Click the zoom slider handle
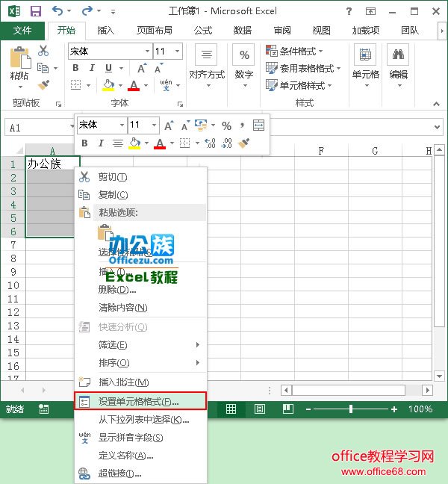Screen dimensions: 448x484 click(x=351, y=409)
